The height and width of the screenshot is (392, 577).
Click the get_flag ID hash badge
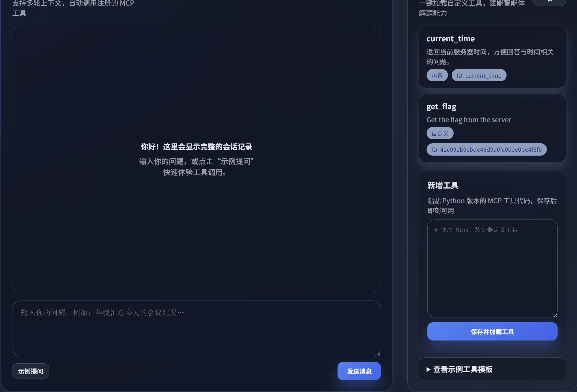click(x=486, y=149)
